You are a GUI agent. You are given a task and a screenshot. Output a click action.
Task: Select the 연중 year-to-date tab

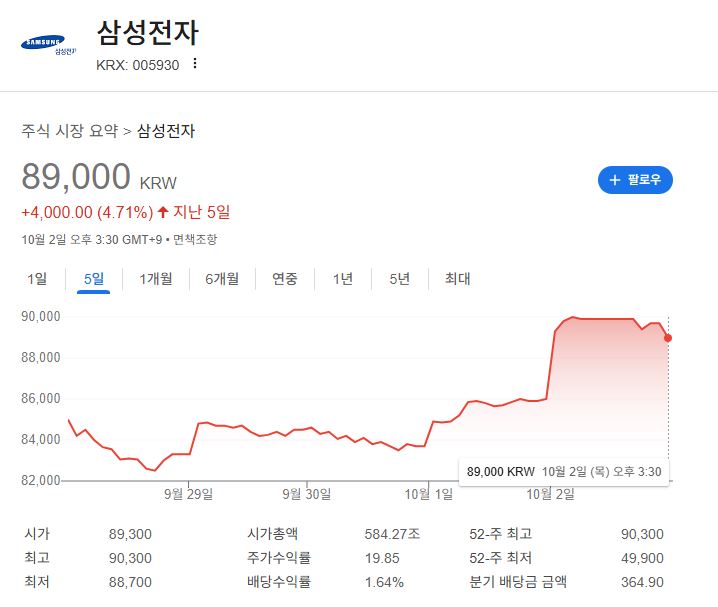coord(285,279)
